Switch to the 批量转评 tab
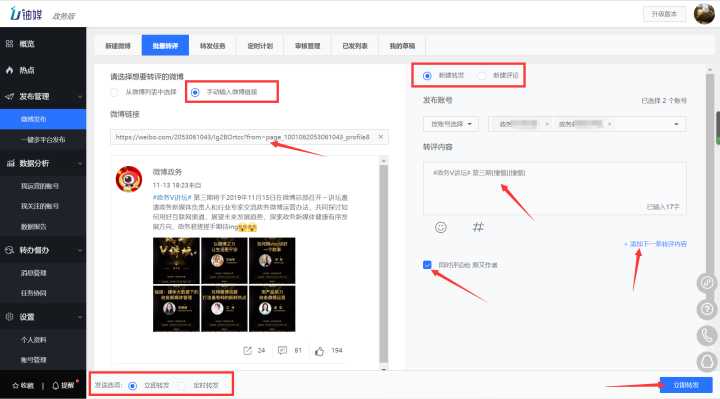 click(x=165, y=45)
